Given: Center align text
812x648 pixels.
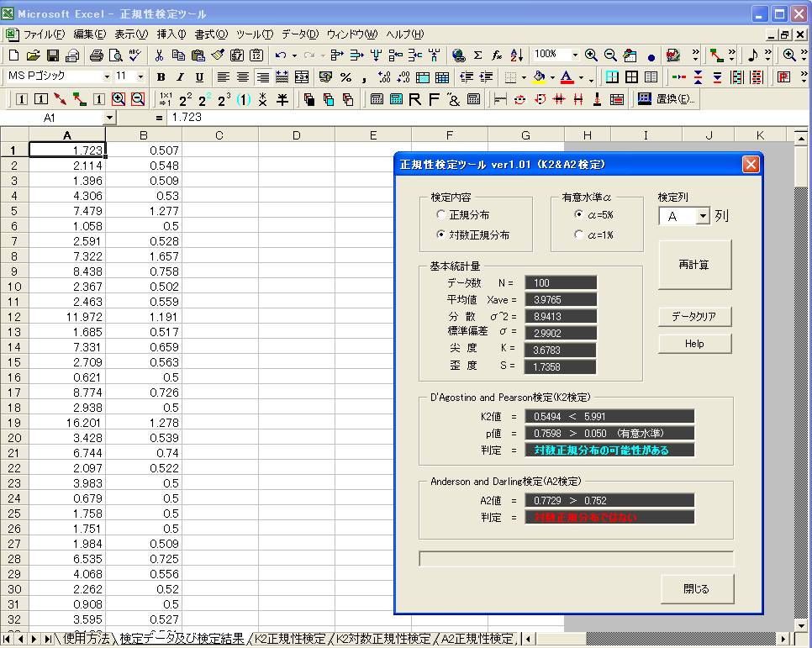Looking at the screenshot, I should 243,77.
